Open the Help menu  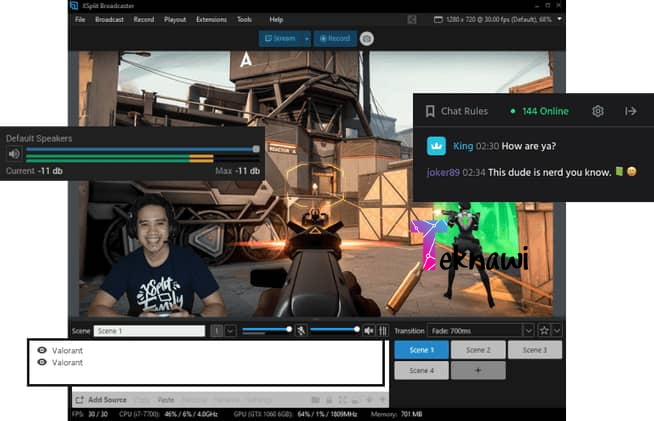tap(276, 20)
